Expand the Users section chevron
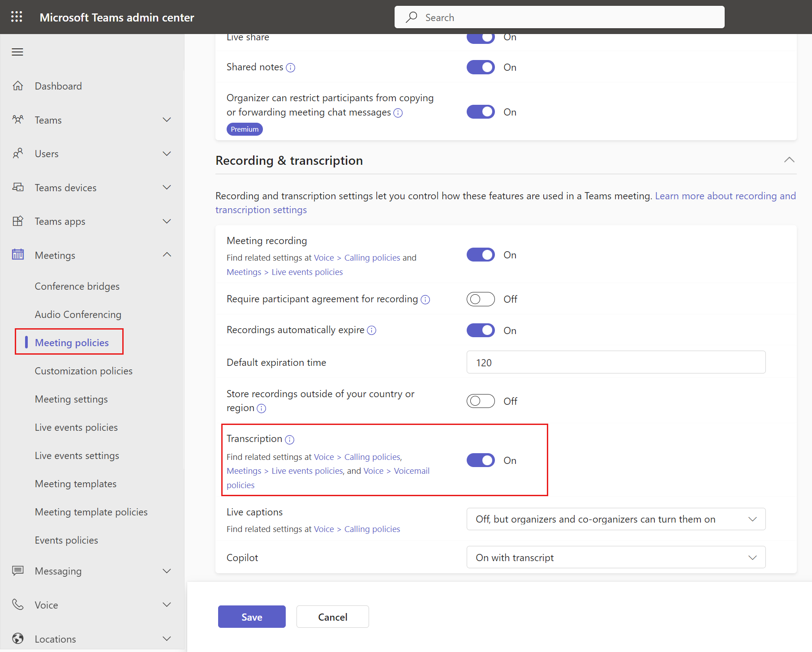The height and width of the screenshot is (652, 812). 167,153
